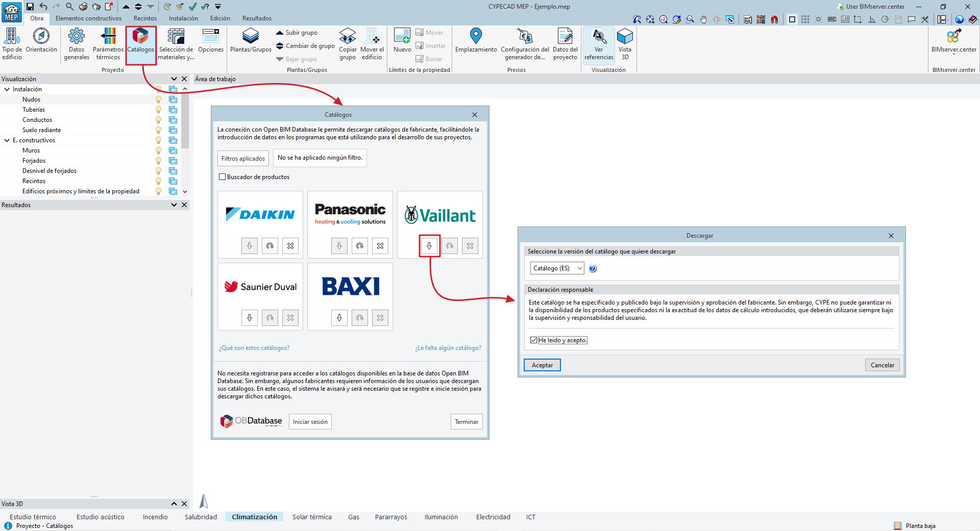
Task: Click the BIMserver.center ribbon icon
Action: coord(953,37)
